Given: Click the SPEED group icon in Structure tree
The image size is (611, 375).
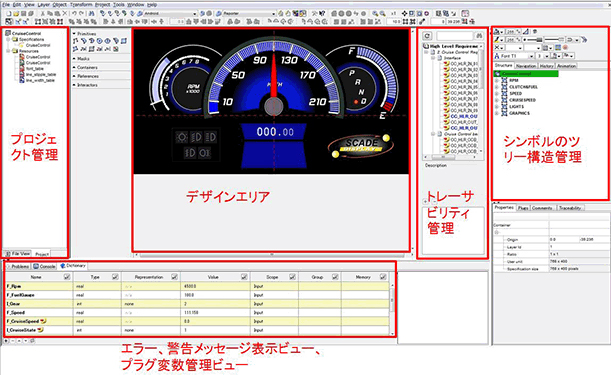Looking at the screenshot, I should 504,94.
